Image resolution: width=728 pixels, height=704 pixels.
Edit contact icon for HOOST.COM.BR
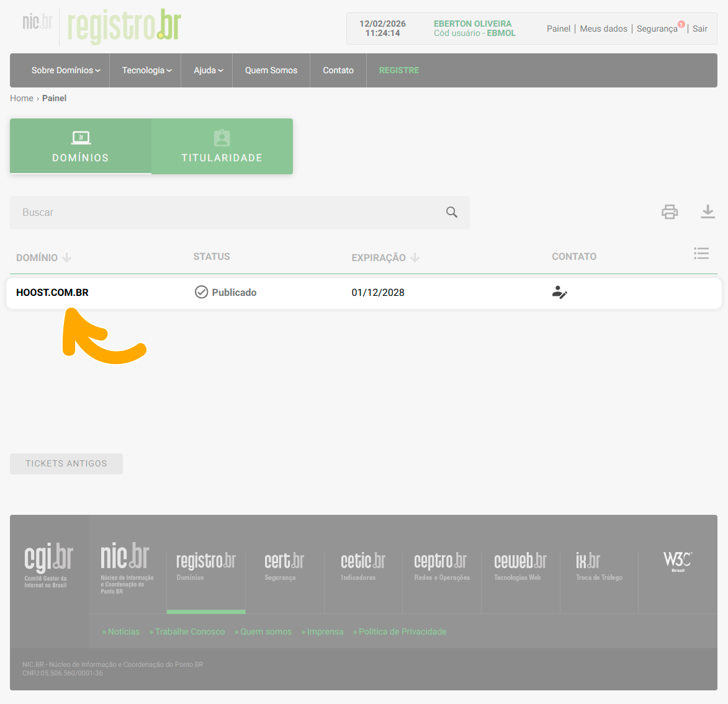coord(559,292)
